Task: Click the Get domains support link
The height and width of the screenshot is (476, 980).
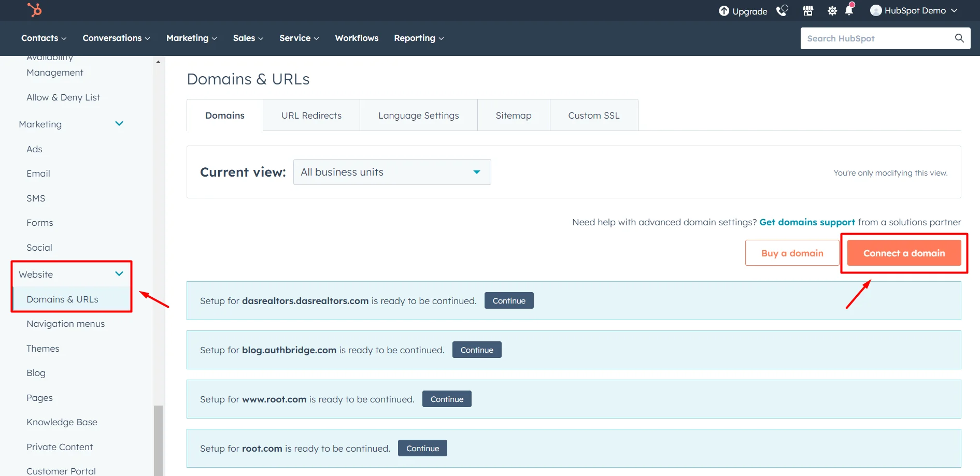Action: click(x=807, y=222)
